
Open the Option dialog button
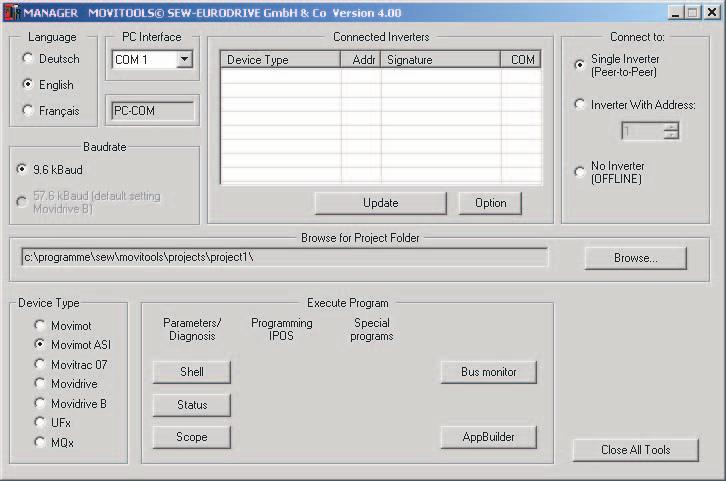[x=490, y=203]
